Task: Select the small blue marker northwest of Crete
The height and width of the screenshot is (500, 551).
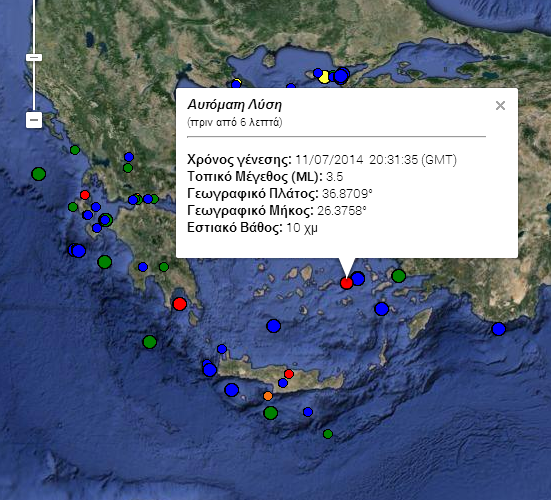Action: 222,349
